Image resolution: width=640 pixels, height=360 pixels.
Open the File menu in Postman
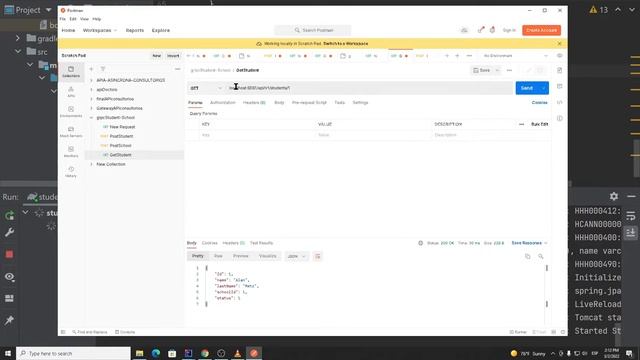pos(62,19)
